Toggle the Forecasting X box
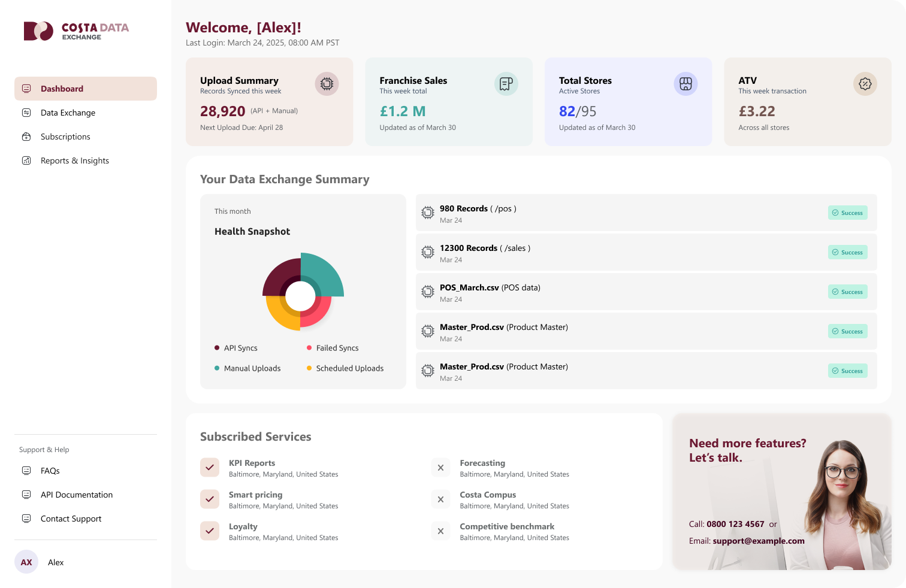Screen dimensions: 906x588 (440, 468)
